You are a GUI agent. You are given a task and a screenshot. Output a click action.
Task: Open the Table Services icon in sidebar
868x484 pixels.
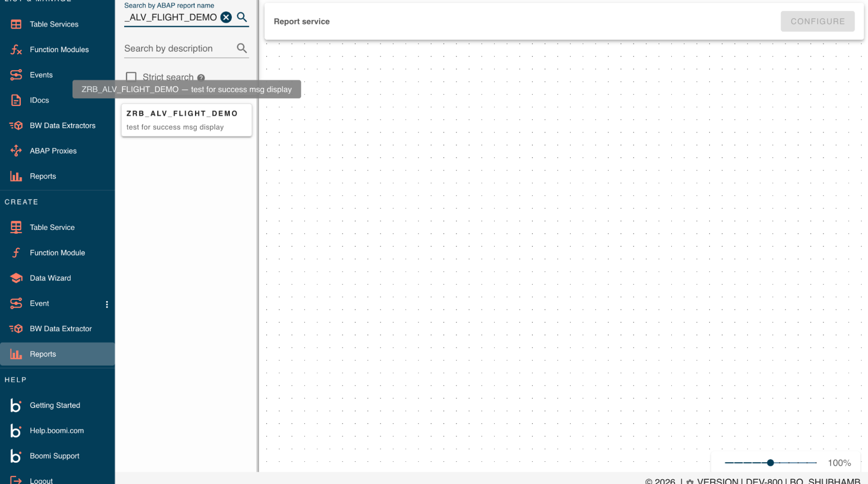(16, 24)
